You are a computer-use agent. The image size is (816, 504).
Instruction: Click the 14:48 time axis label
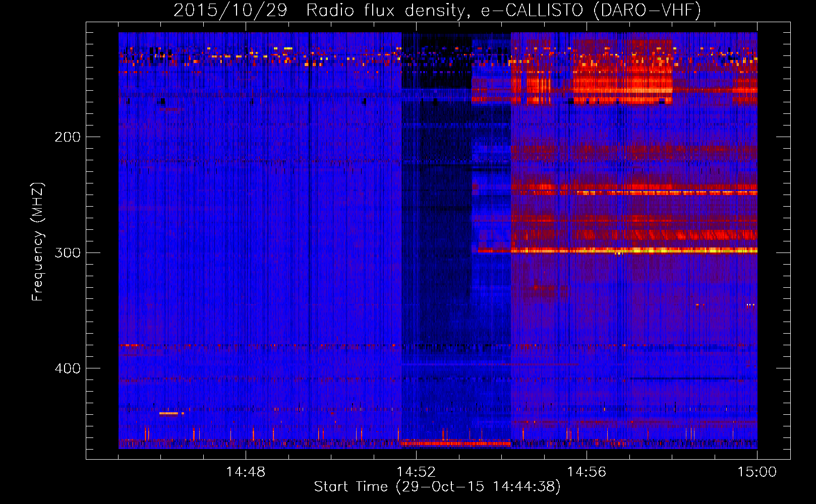tap(246, 472)
